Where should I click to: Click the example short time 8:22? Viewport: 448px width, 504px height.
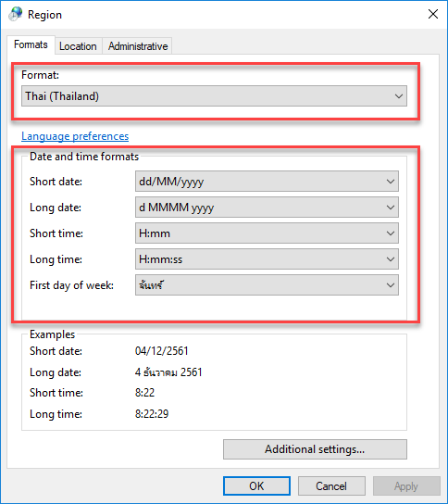click(x=144, y=393)
